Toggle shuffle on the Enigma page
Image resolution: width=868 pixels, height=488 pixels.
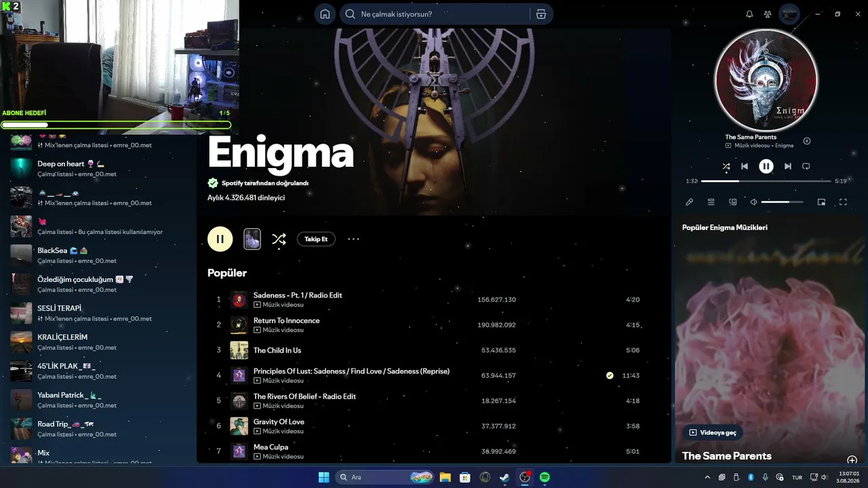click(x=279, y=239)
